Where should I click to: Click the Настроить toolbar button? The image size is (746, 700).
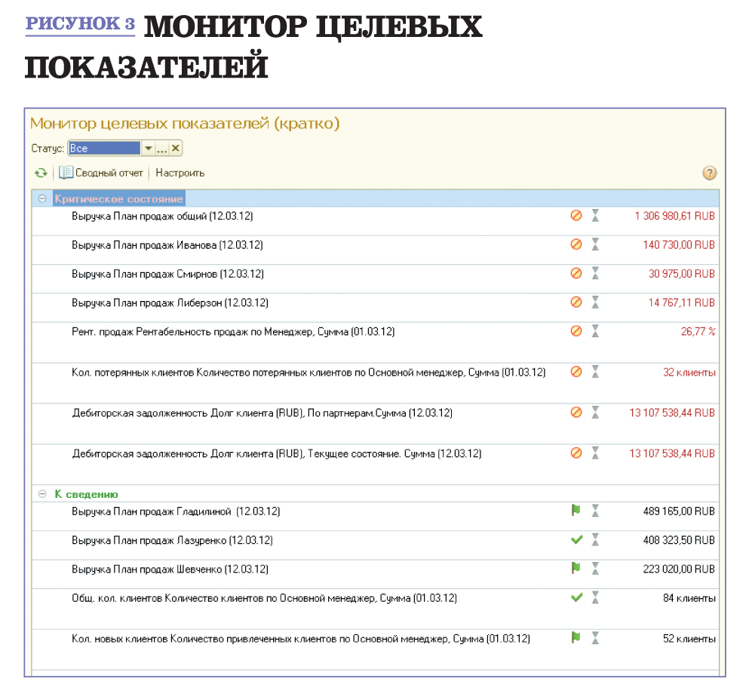180,173
